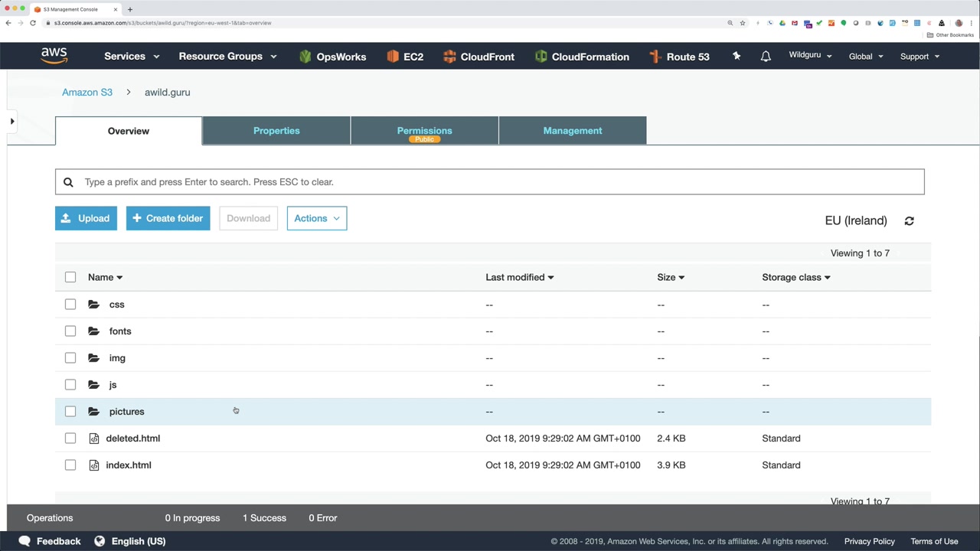Check the deleted.html checkbox

point(70,439)
